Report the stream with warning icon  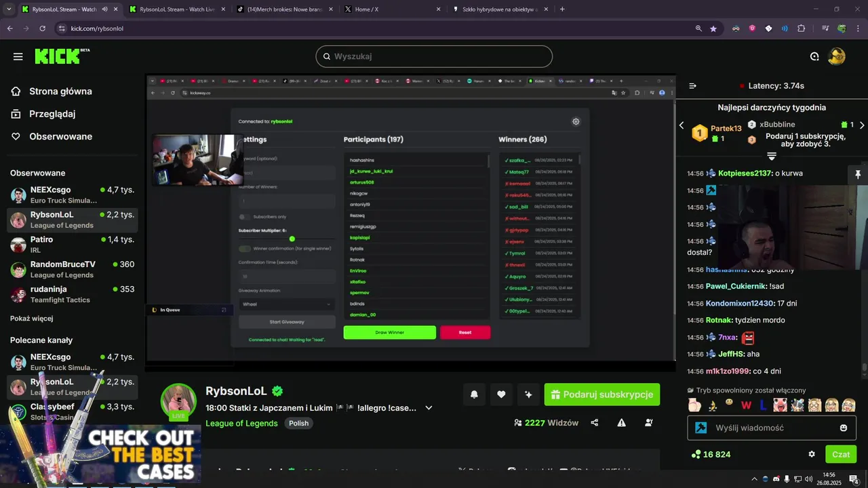tap(622, 422)
